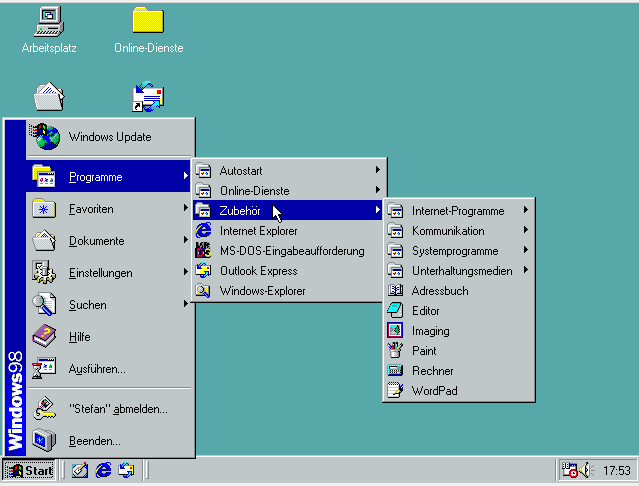Viewport: 639px width, 486px height.
Task: Click the key icon beside Stefan abmelden
Action: pyautogui.click(x=44, y=408)
